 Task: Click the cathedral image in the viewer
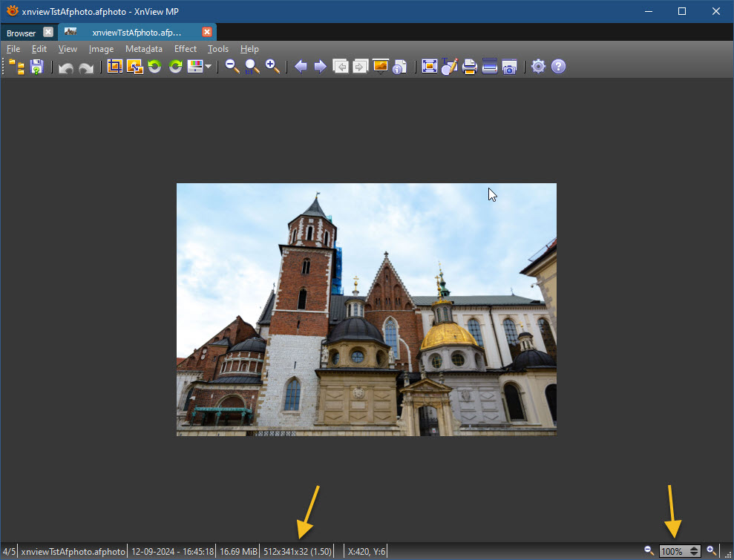pos(366,309)
